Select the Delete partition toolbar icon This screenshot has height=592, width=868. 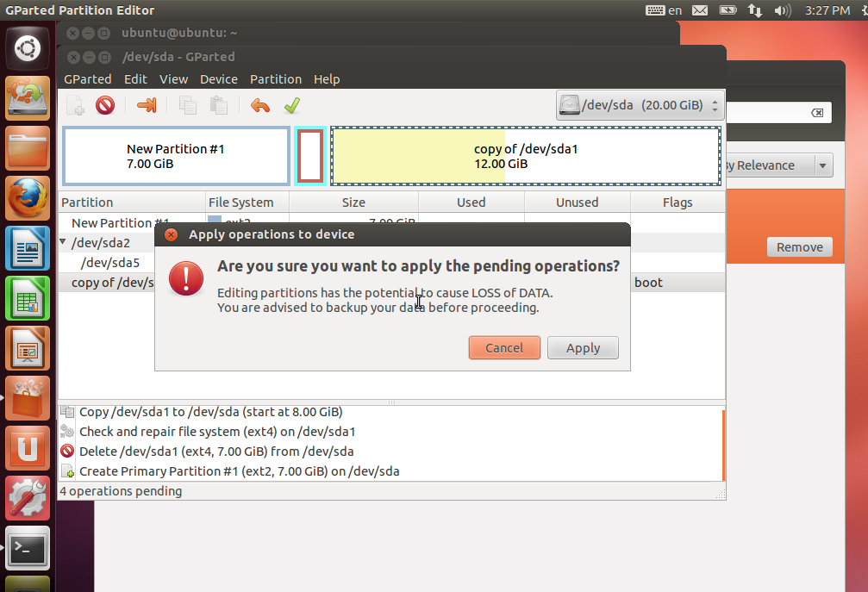(106, 105)
